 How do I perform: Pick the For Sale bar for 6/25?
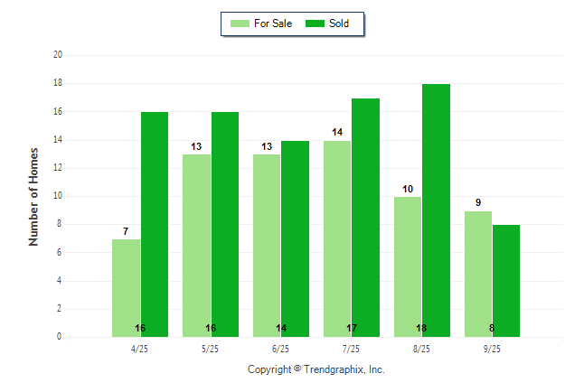tap(267, 245)
